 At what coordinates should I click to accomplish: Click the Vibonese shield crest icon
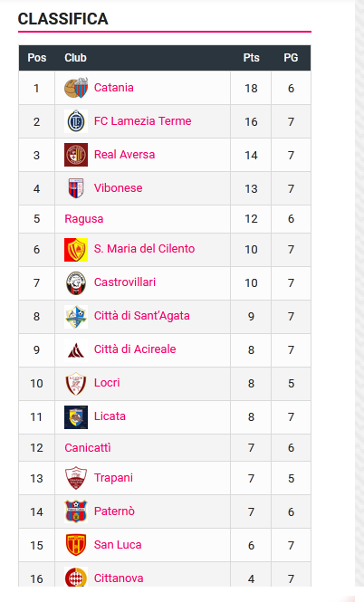point(76,188)
